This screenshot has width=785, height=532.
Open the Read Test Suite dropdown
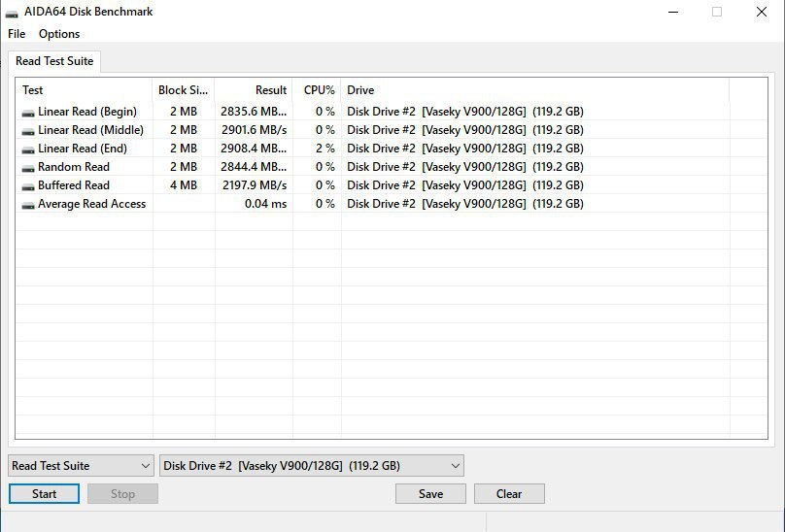tap(81, 466)
